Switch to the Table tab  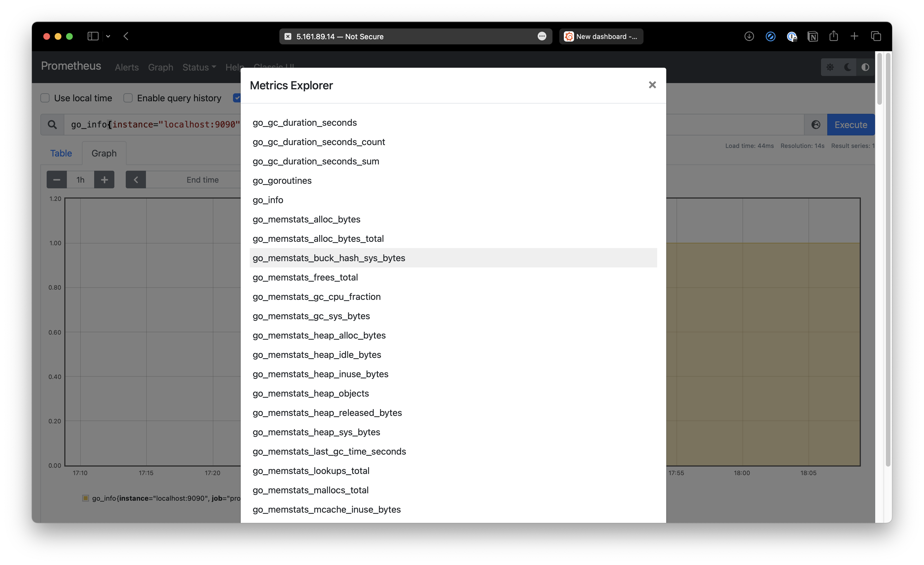tap(61, 153)
